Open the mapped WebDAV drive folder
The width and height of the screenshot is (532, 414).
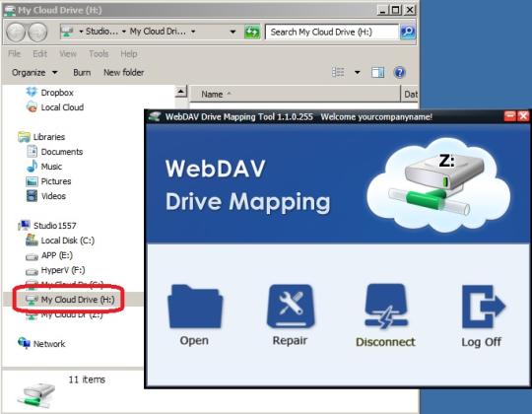195,307
